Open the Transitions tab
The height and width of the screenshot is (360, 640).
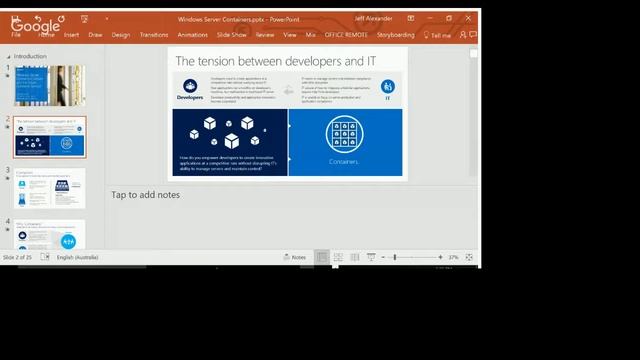[154, 35]
